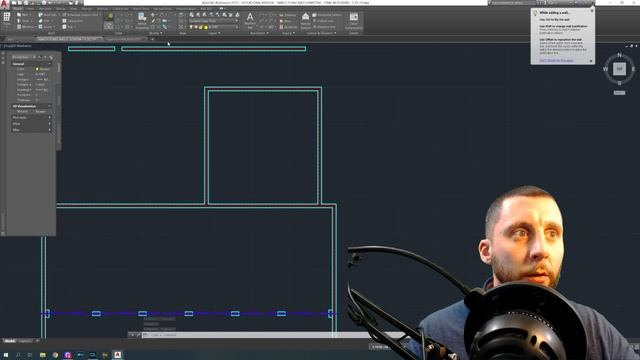Click the AutoCAD taskbar icon
This screenshot has height=360, width=640.
(x=118, y=355)
